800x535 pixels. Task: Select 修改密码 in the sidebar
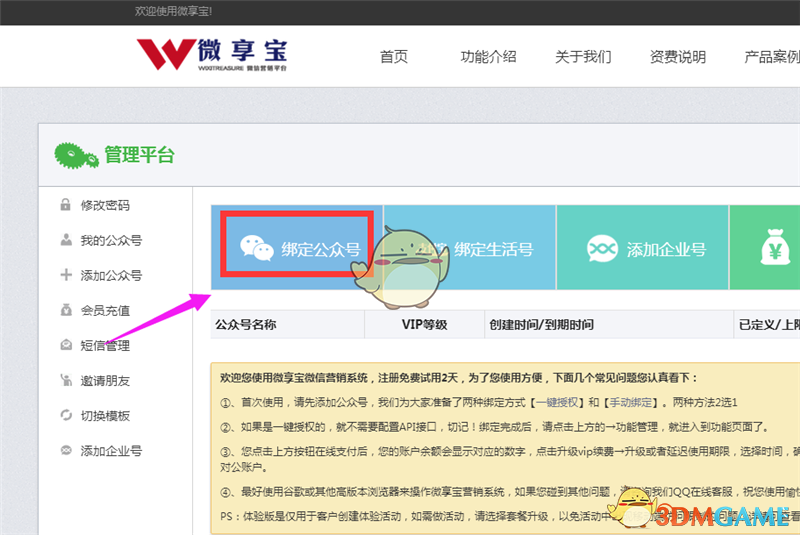click(x=105, y=205)
